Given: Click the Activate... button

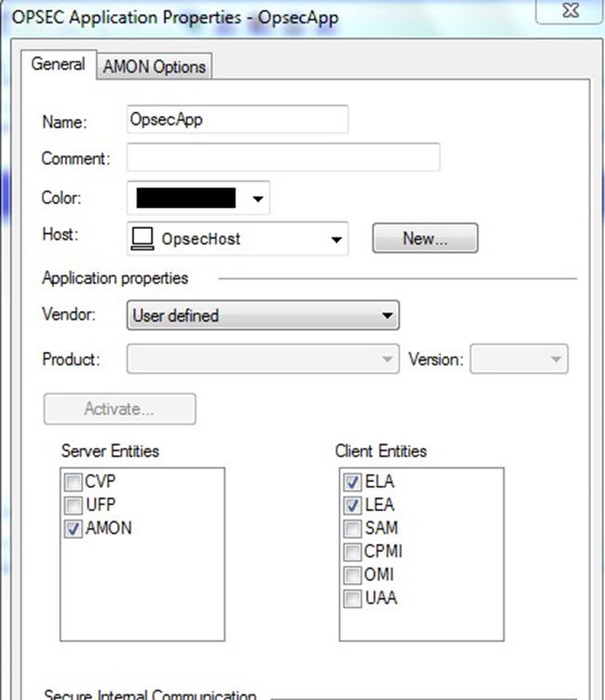Looking at the screenshot, I should 120,409.
